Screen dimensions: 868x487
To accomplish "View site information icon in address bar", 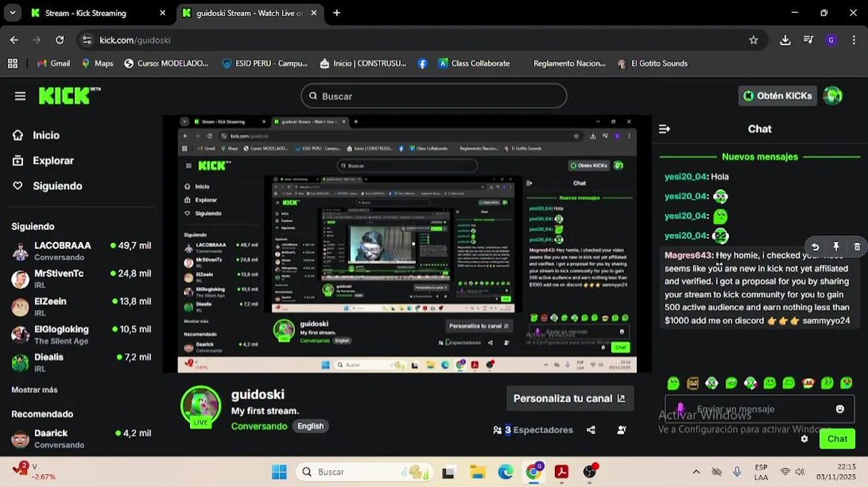I will tap(87, 40).
